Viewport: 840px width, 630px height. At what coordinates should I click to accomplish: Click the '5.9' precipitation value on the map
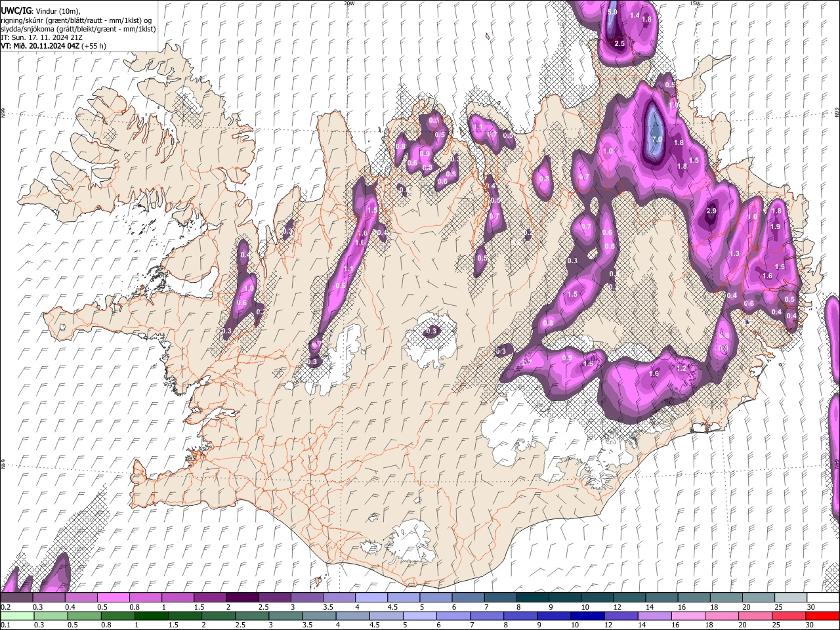612,12
